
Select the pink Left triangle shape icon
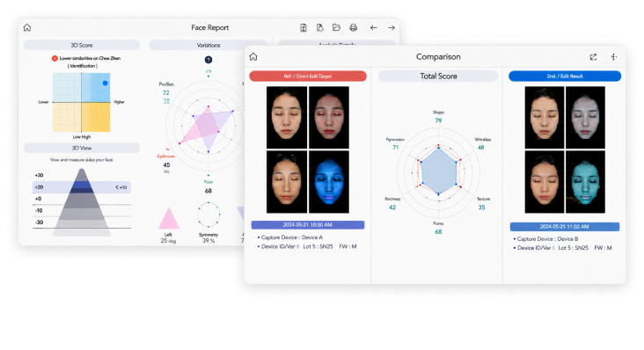[168, 218]
